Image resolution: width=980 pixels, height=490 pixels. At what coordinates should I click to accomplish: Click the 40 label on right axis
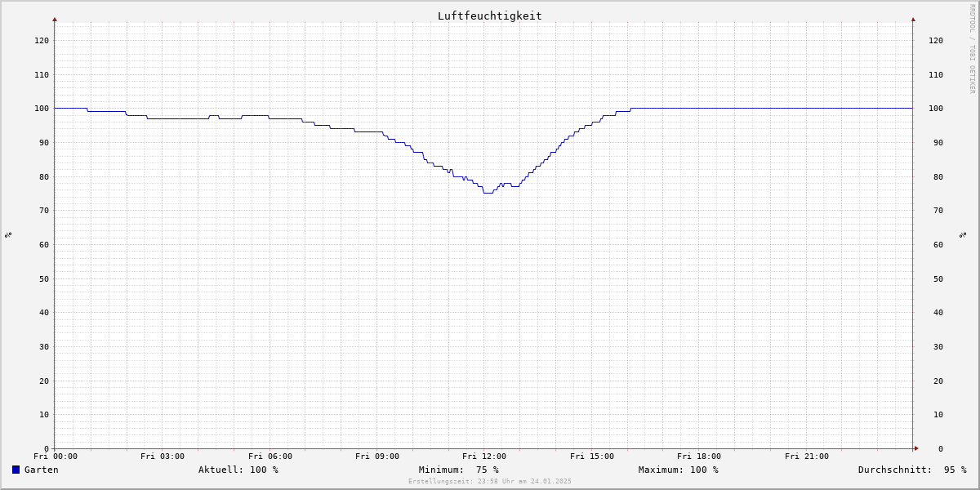click(x=938, y=312)
